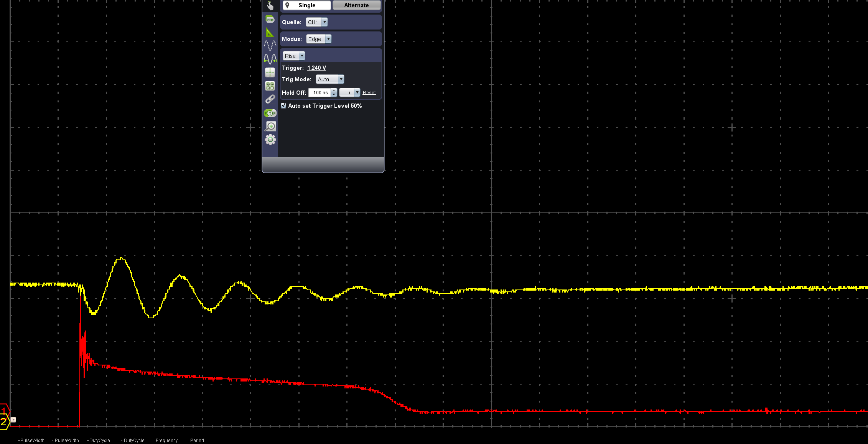Click the chain link icon
This screenshot has width=868, height=444.
point(270,99)
